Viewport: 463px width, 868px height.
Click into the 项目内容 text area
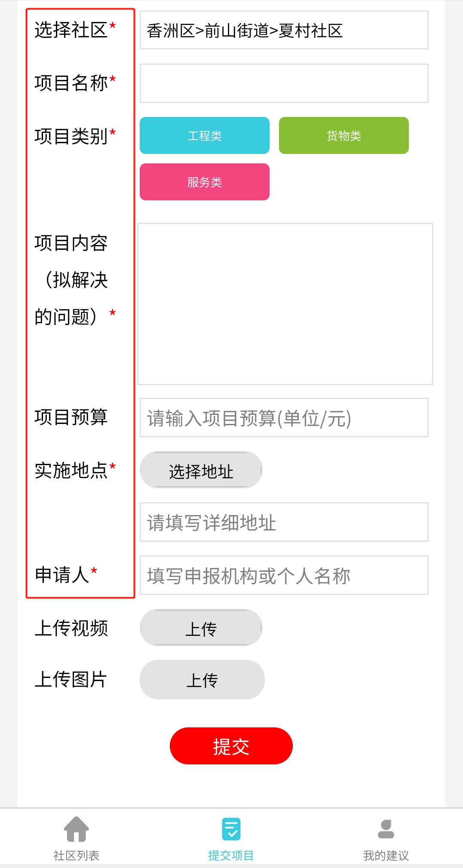(285, 304)
